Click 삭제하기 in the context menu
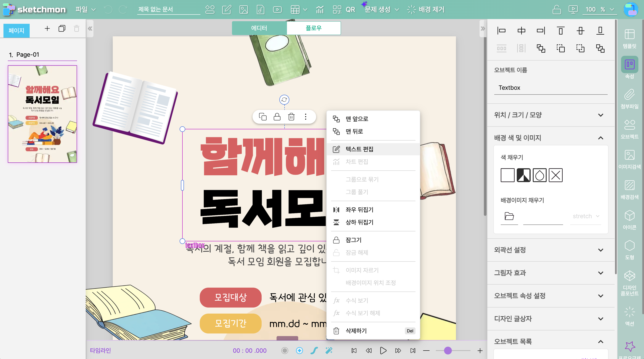This screenshot has height=359, width=644. 356,331
